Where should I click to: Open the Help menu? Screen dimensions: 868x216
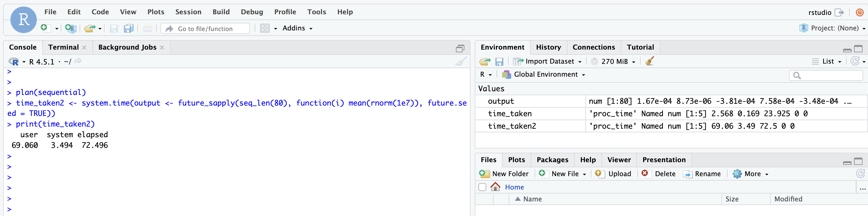345,12
